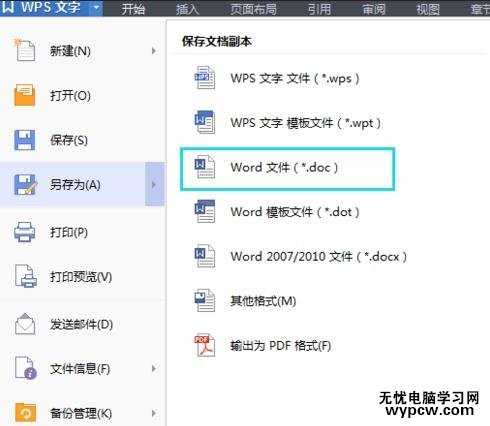Click the File Information document icon

(26, 368)
